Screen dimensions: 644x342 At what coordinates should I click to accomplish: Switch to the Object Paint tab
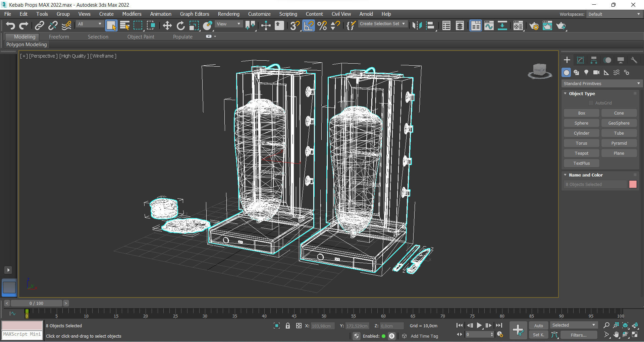141,37
